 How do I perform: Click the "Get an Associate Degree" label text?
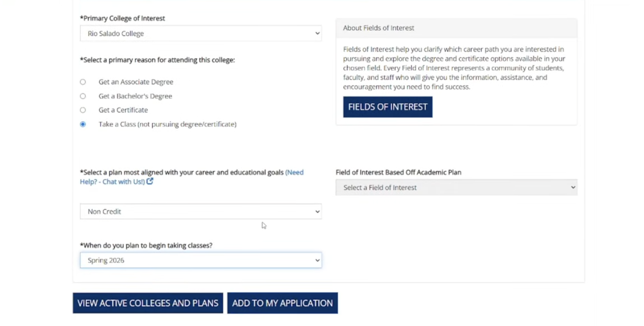point(136,82)
